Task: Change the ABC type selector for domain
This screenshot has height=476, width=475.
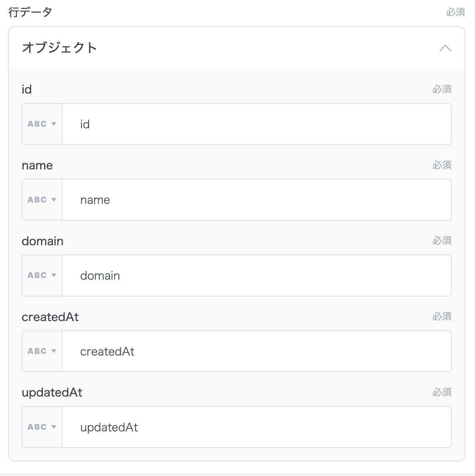Action: 42,276
